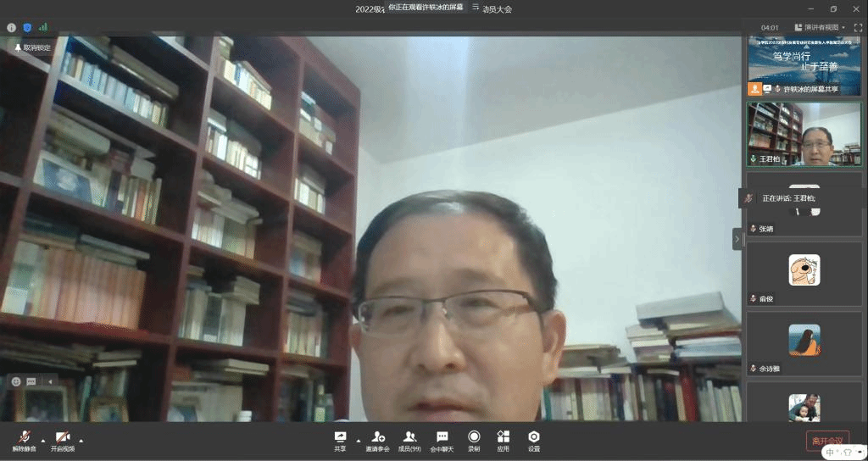Collapse the participant sidebar with chevron
This screenshot has height=461, width=868.
tap(737, 239)
